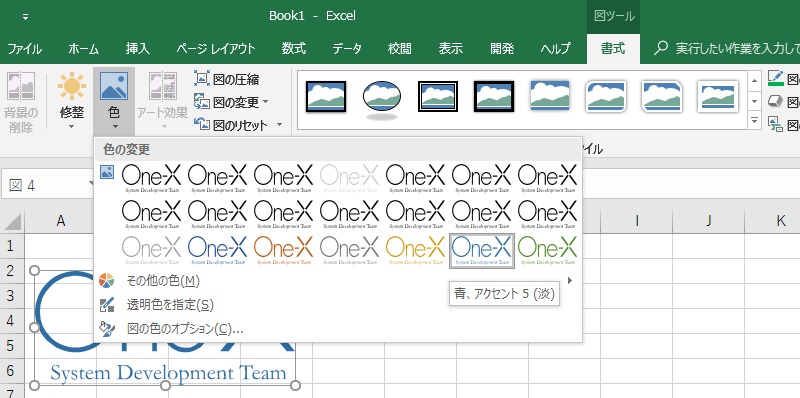
Task: Choose the last recolor variant in first row
Action: click(547, 178)
